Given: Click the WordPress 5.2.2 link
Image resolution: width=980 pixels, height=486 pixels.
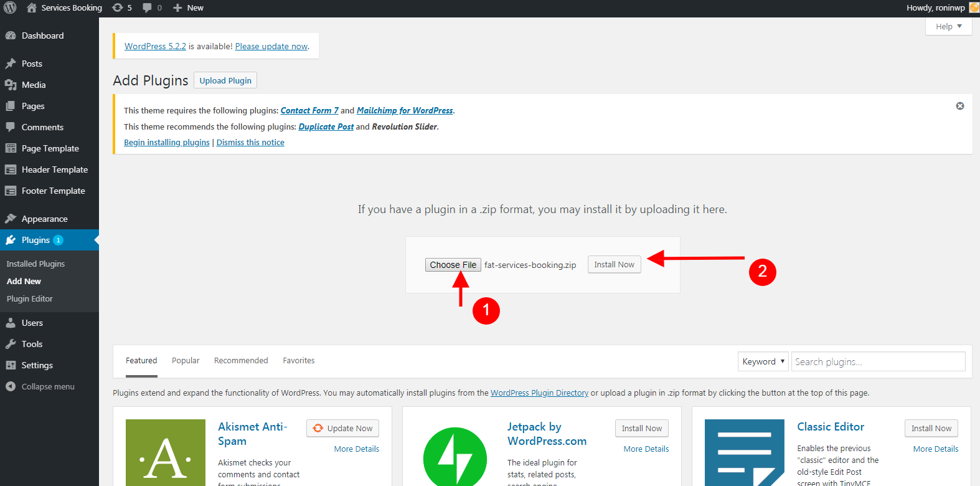Looking at the screenshot, I should [155, 46].
